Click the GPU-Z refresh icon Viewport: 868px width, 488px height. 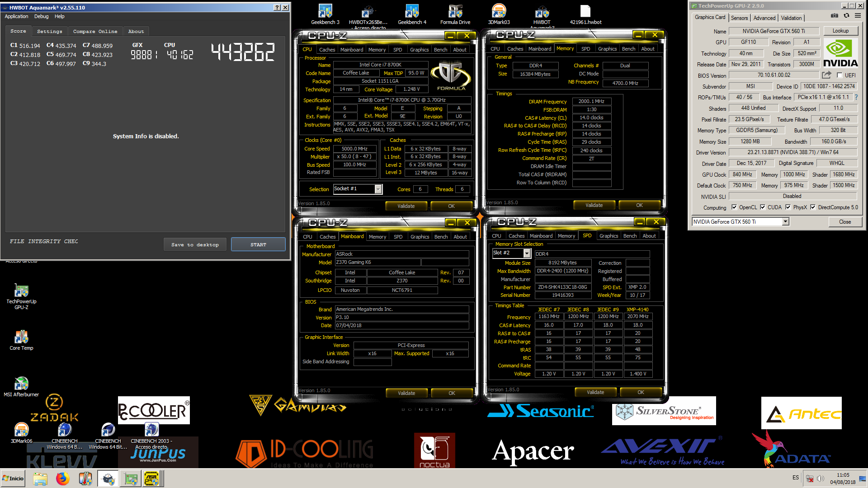click(x=846, y=16)
